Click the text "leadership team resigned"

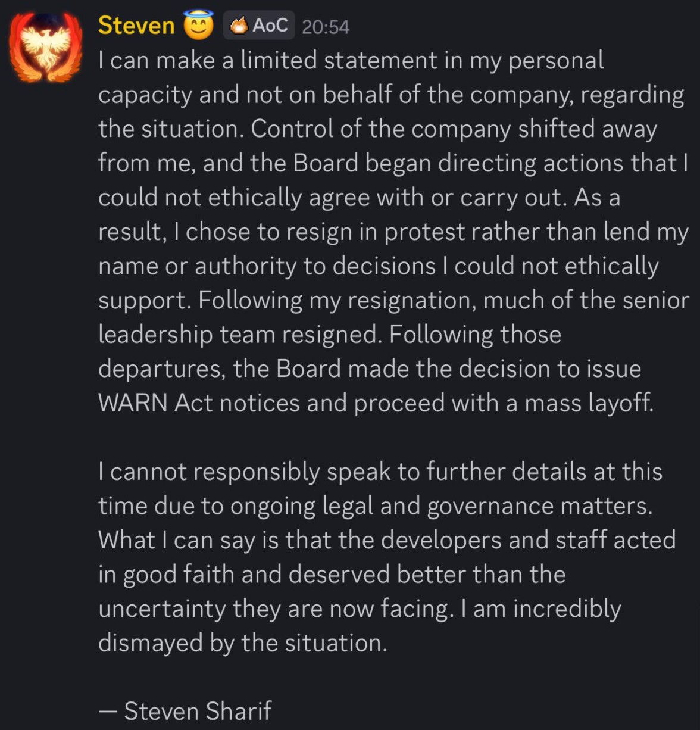click(x=239, y=335)
